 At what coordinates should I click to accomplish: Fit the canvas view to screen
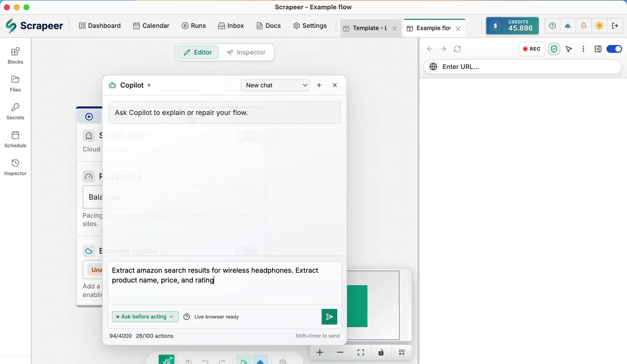click(361, 352)
